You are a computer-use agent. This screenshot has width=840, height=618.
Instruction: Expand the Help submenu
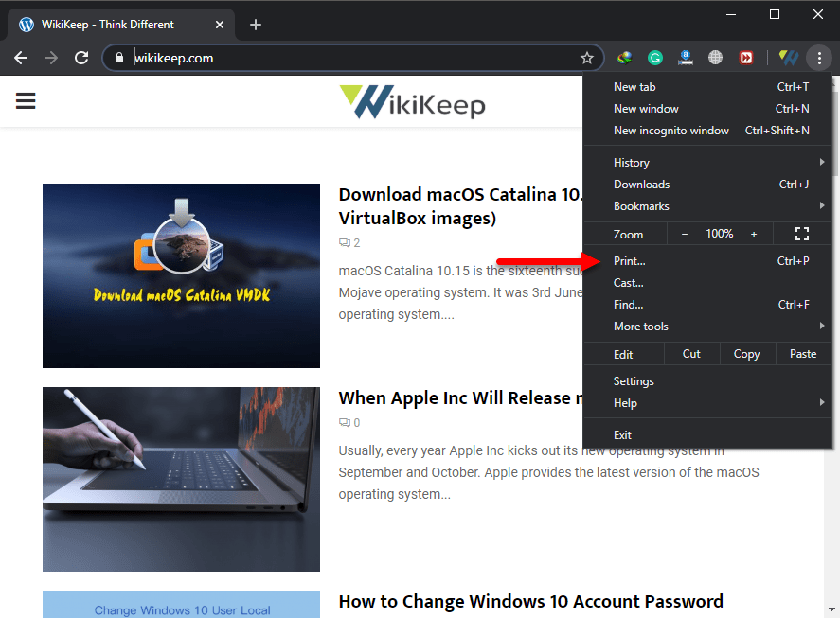(x=707, y=403)
